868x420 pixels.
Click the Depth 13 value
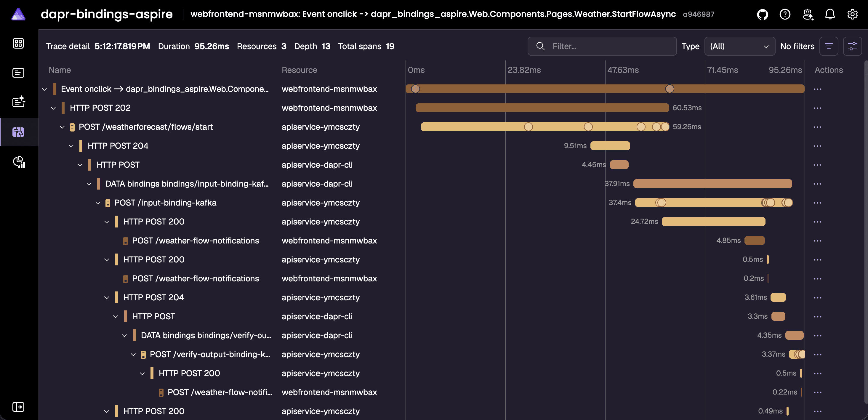(x=326, y=47)
